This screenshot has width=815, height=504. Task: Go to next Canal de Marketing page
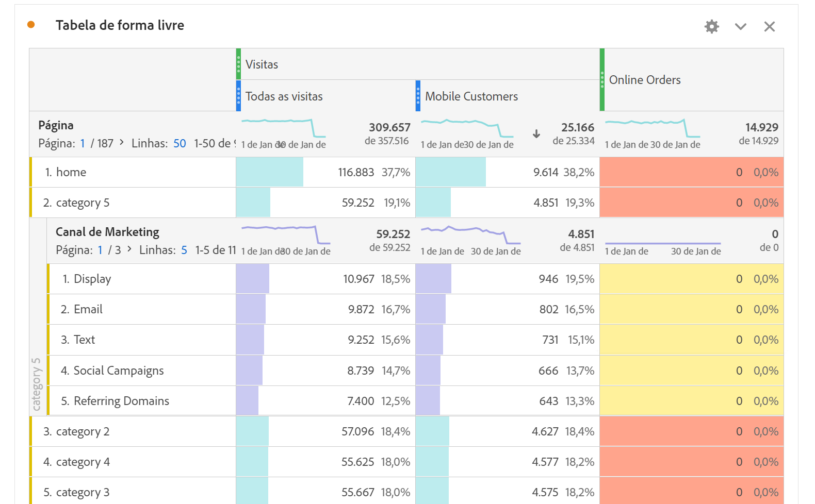coord(129,249)
